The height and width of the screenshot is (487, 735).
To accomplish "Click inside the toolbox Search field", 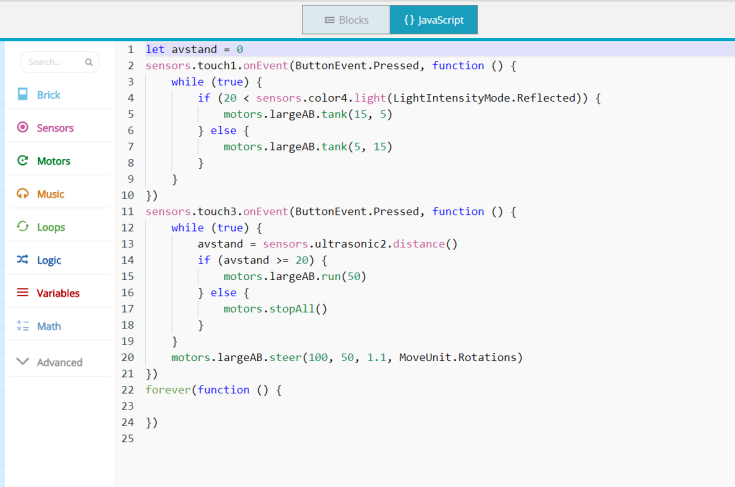I will 60,62.
